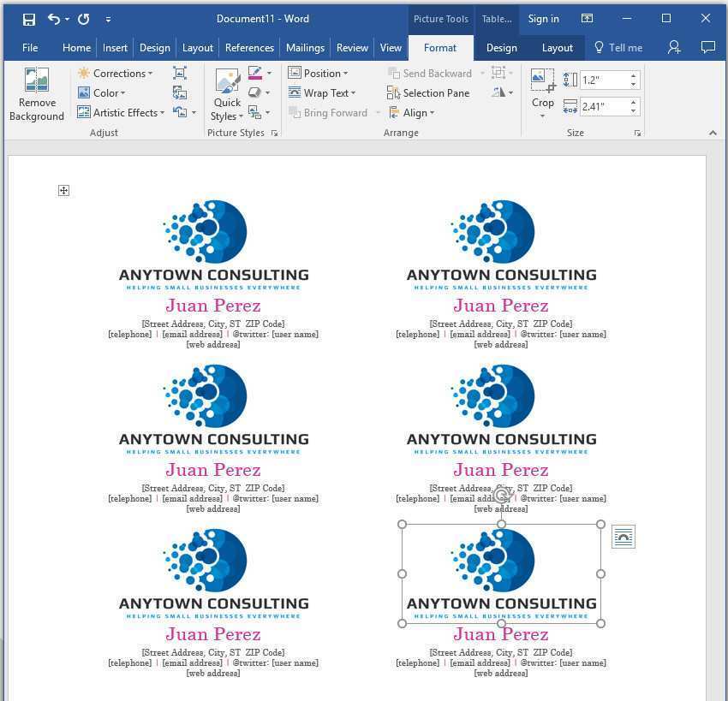Open the Wrap Text dropdown
The height and width of the screenshot is (701, 728).
327,92
